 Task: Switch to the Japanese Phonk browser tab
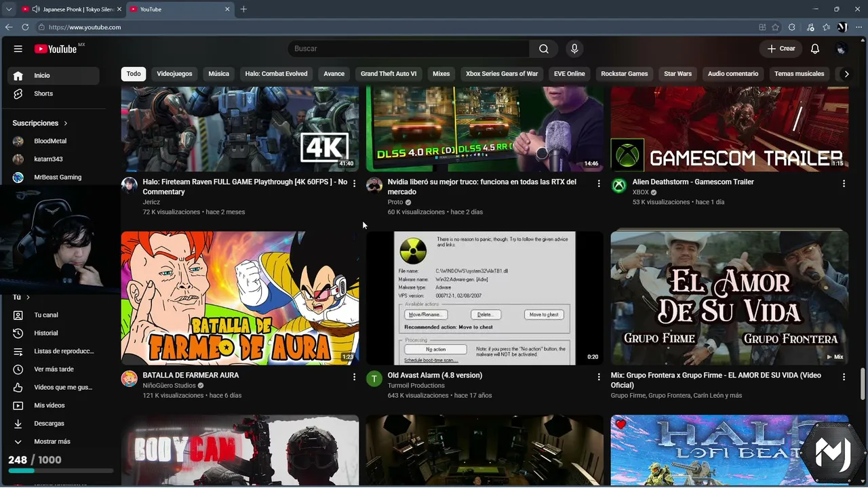tap(71, 9)
